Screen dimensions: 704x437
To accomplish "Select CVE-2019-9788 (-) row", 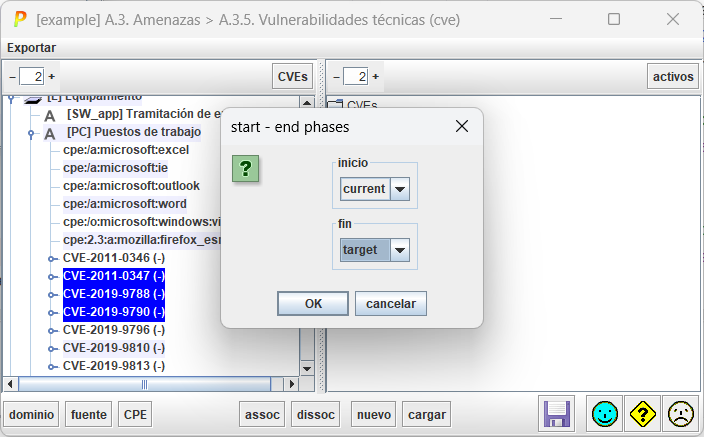I will coord(114,294).
